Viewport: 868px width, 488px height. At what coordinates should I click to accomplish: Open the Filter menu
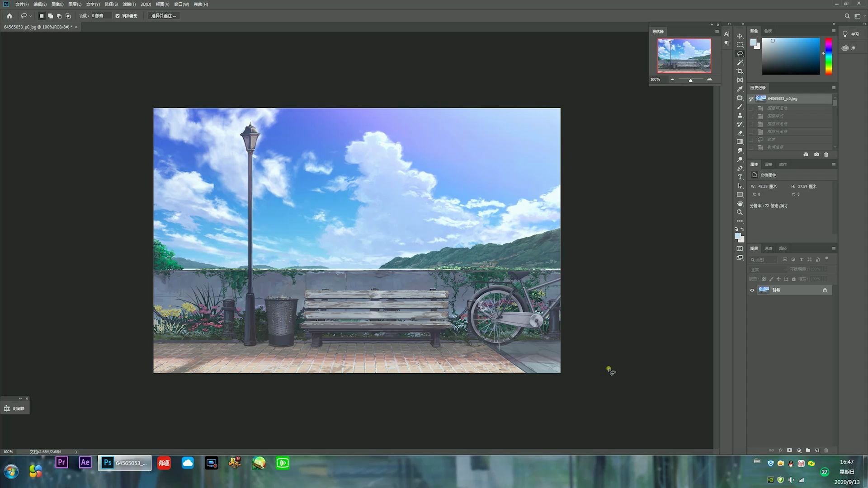[x=129, y=4]
